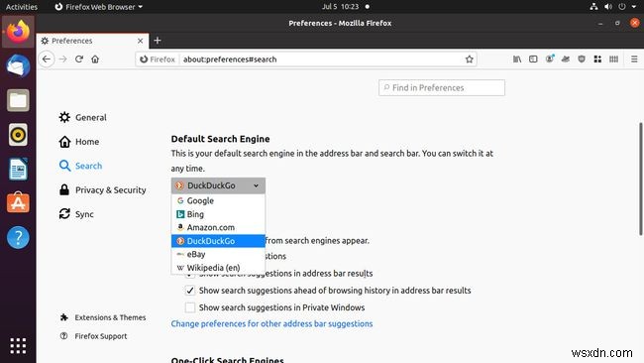
Task: Open the system volume indicator
Action: (608, 7)
